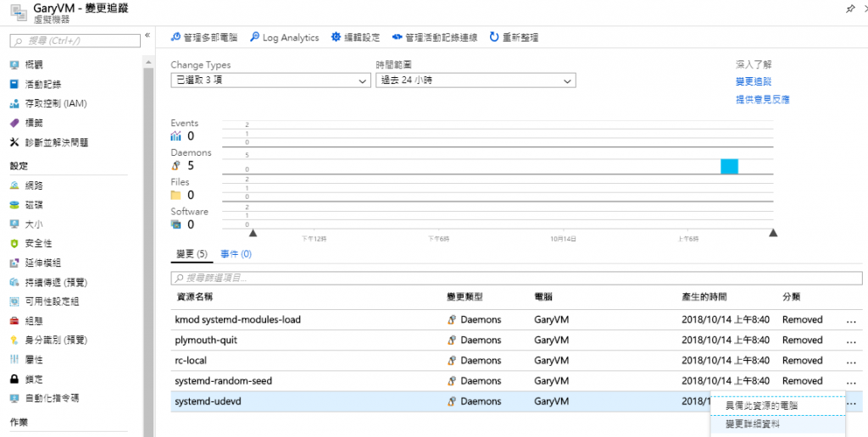Click left time range triangle marker

(253, 233)
